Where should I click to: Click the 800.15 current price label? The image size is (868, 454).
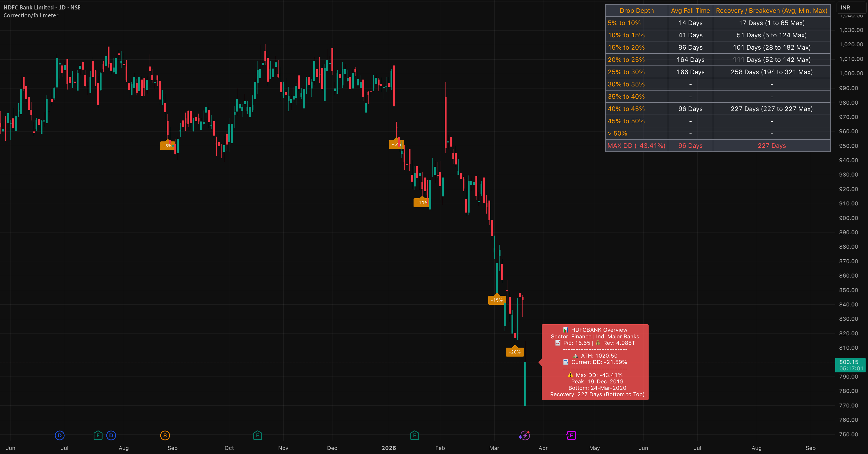coord(850,365)
